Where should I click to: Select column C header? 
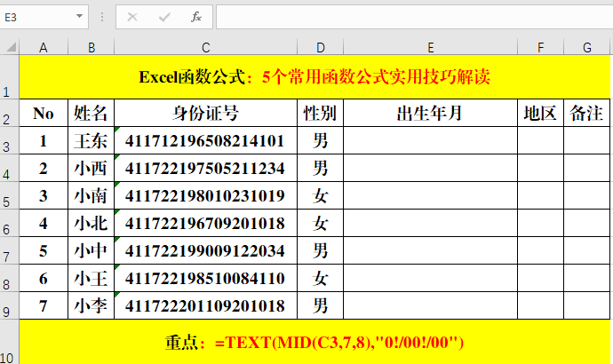click(x=205, y=47)
